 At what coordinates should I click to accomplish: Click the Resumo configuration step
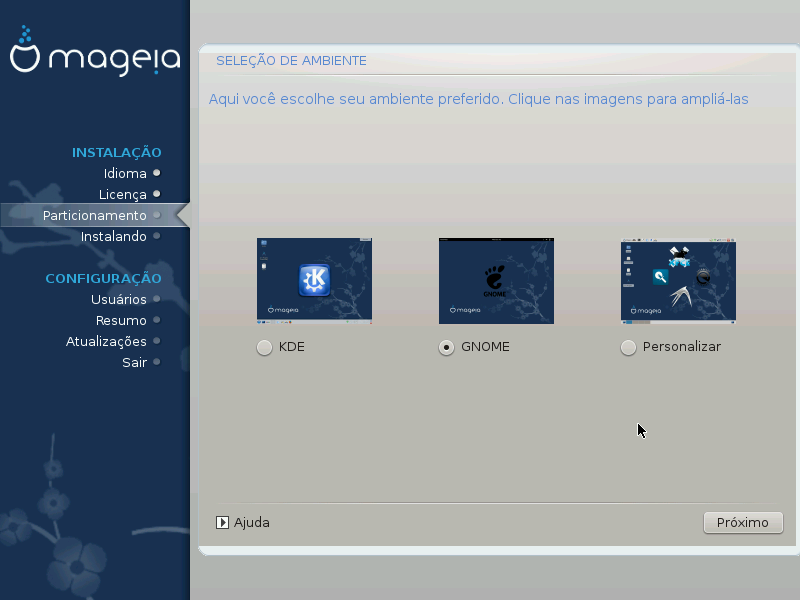[x=121, y=320]
